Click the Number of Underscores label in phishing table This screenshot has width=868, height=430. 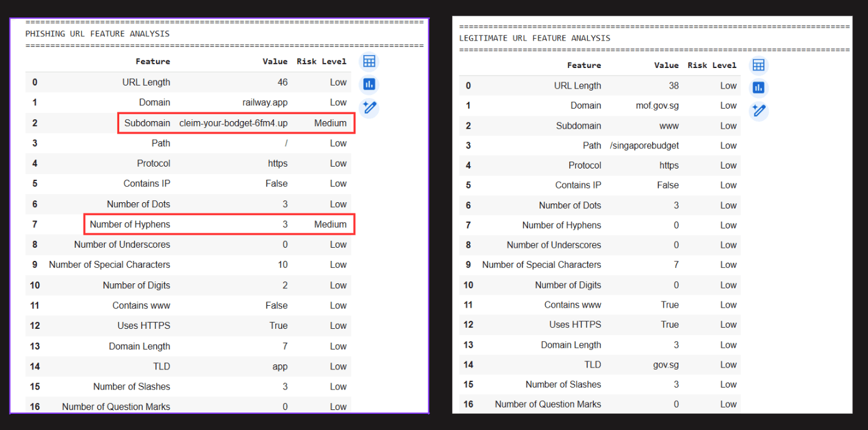[122, 245]
